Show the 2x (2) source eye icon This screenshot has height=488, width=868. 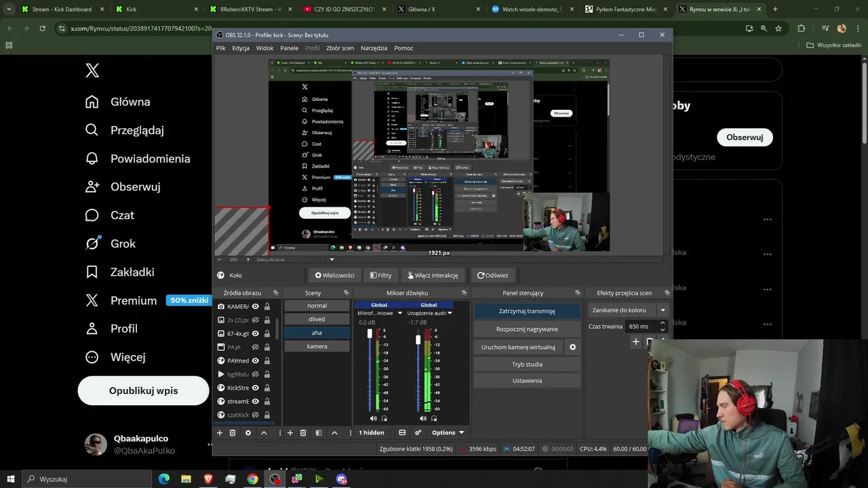pyautogui.click(x=256, y=320)
